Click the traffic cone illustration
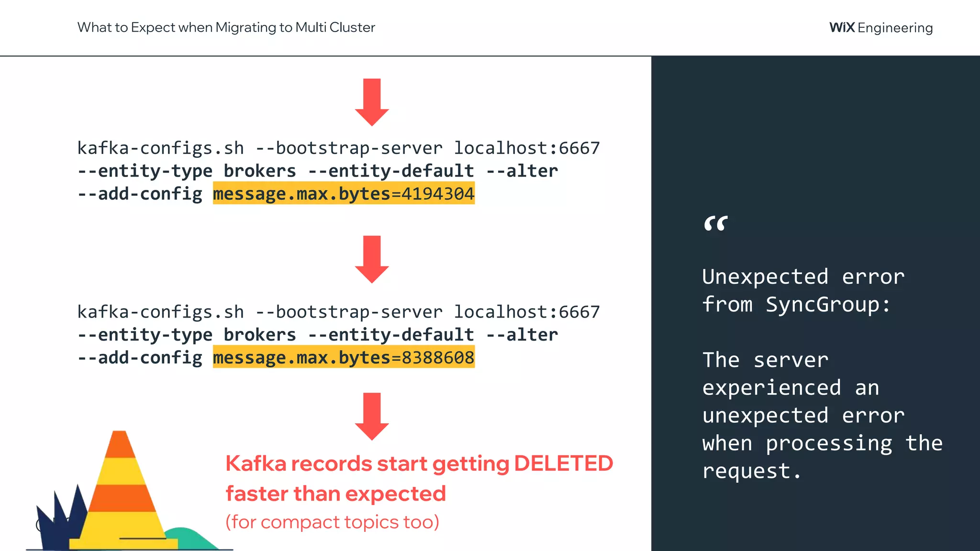The height and width of the screenshot is (551, 980). (x=123, y=490)
